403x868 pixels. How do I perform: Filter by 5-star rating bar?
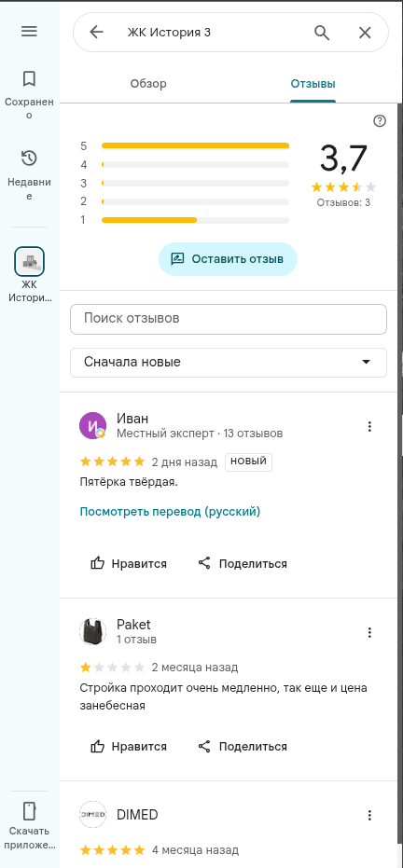pos(195,146)
